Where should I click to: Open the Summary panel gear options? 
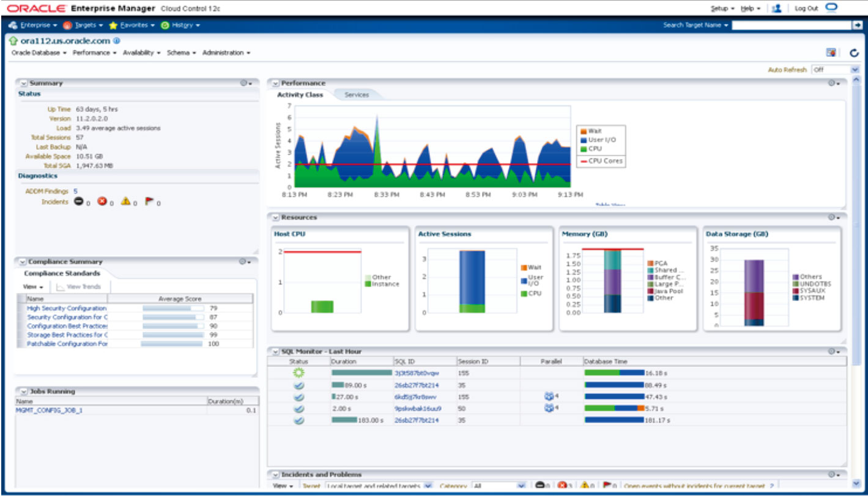pyautogui.click(x=246, y=83)
